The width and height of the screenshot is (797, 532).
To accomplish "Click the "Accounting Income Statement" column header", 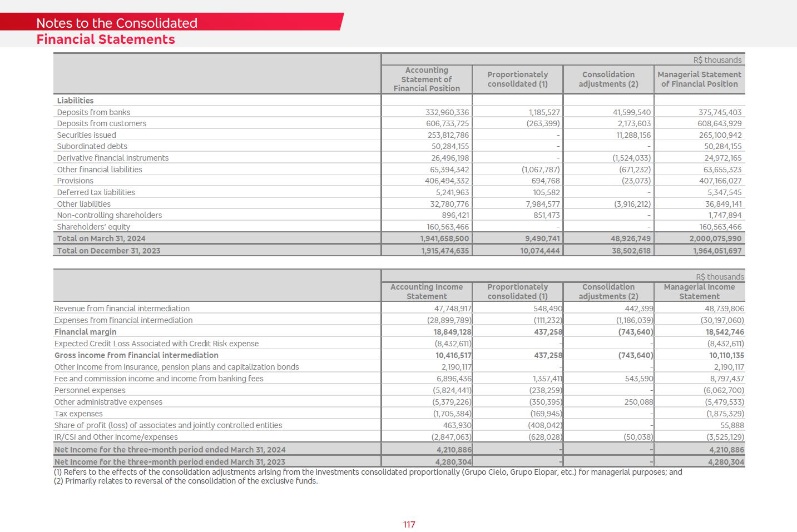I will (427, 291).
